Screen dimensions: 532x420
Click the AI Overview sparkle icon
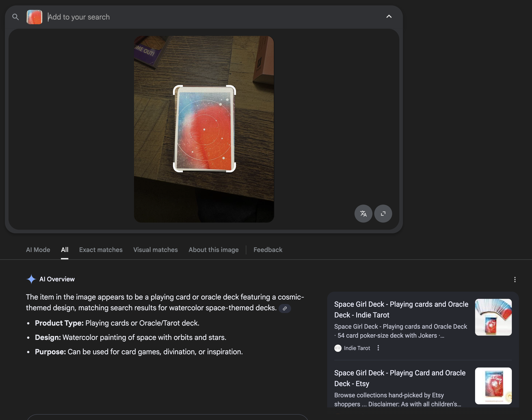click(x=31, y=279)
